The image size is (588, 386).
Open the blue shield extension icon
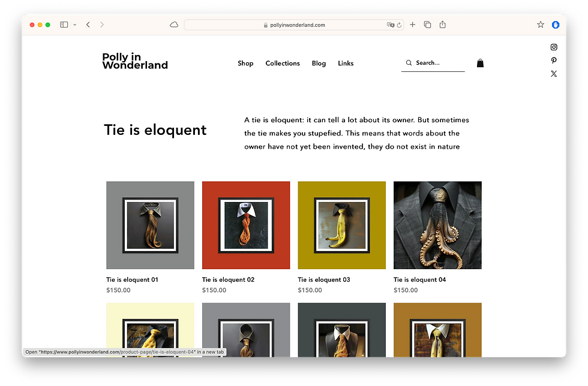point(556,25)
